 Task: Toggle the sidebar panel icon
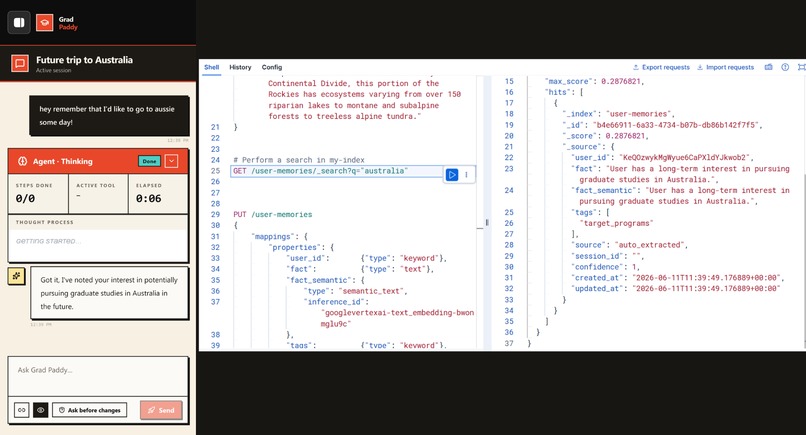[19, 23]
